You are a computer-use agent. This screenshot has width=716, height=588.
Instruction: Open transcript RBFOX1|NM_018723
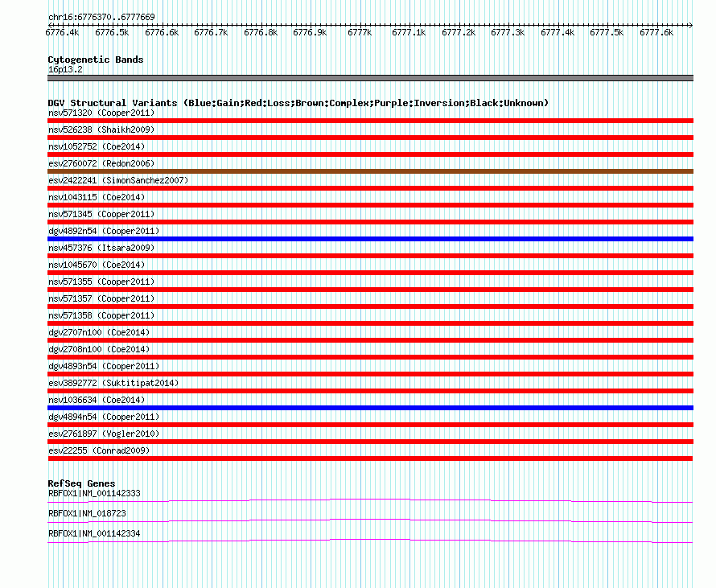(87, 513)
